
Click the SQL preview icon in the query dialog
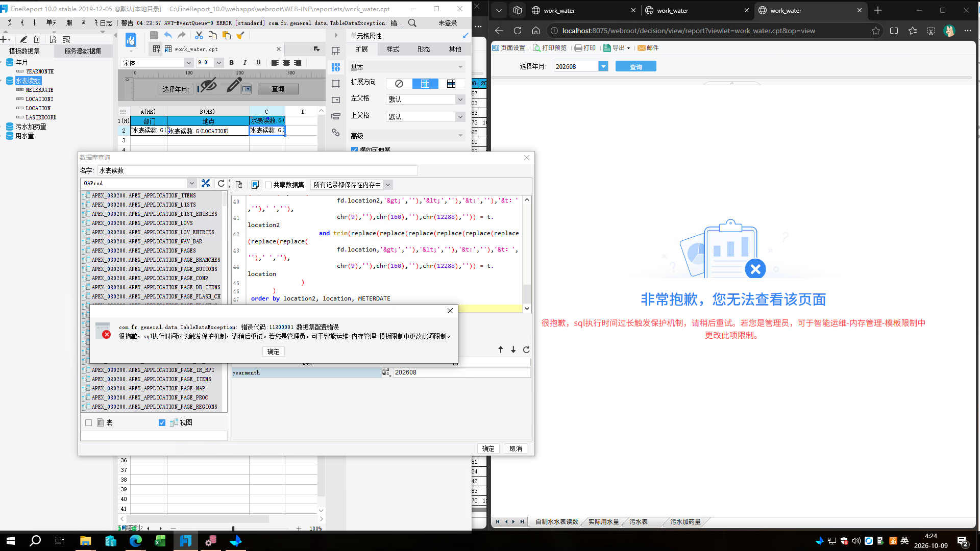239,185
